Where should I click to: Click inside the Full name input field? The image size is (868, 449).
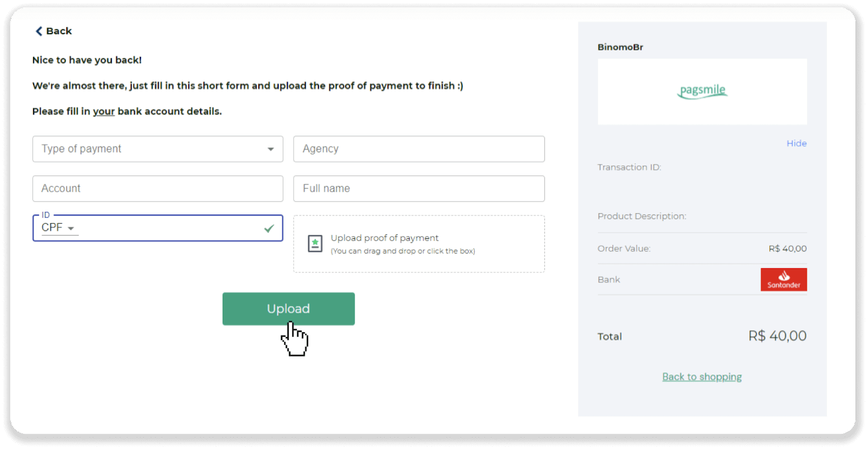[418, 188]
